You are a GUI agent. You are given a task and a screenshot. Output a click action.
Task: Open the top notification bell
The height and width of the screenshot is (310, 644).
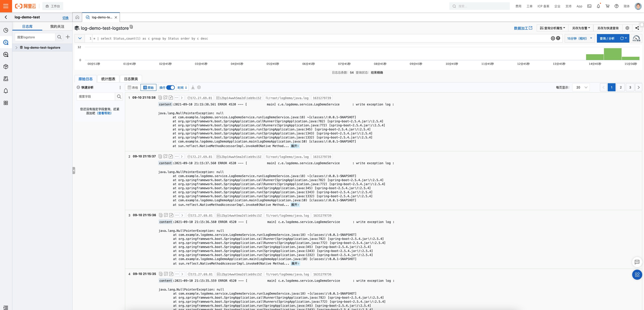point(598,6)
